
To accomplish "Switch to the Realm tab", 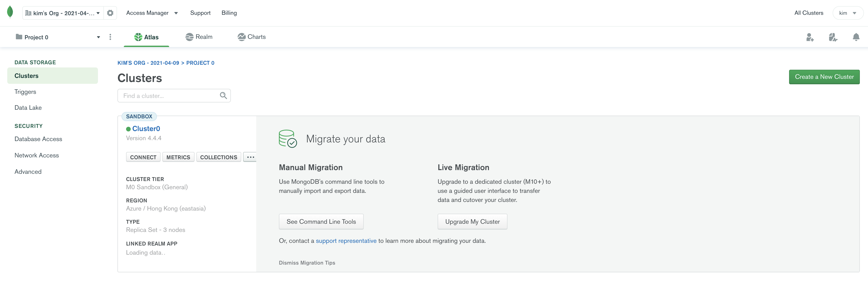I will [199, 37].
